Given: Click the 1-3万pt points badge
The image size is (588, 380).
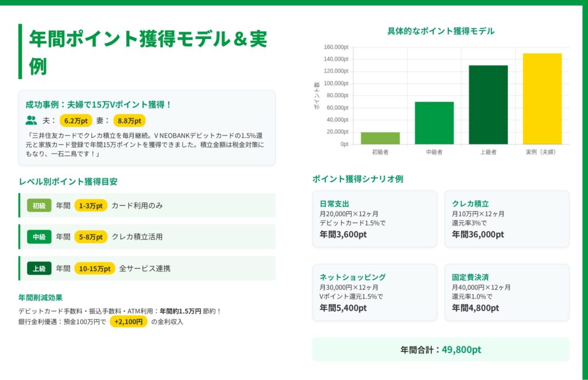Looking at the screenshot, I should click(x=91, y=205).
